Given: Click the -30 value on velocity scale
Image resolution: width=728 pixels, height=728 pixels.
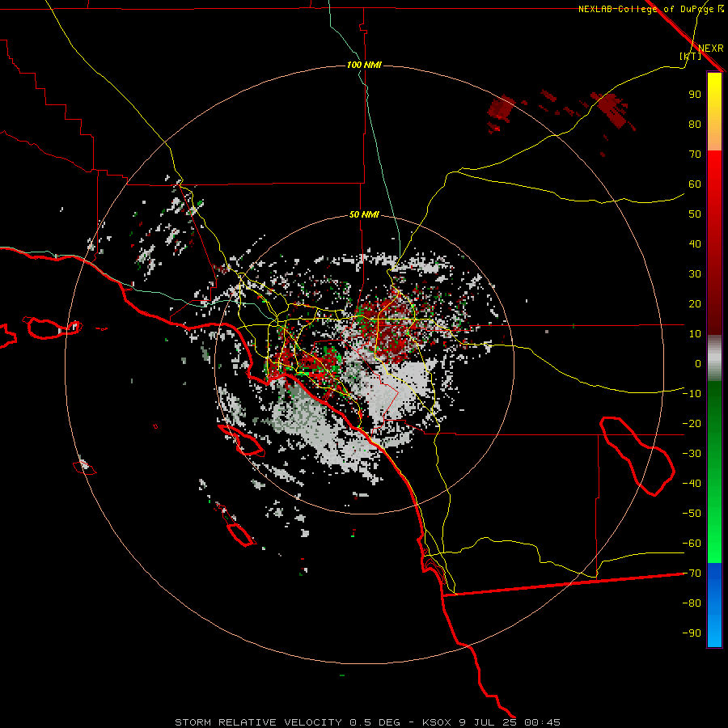Looking at the screenshot, I should [x=692, y=454].
